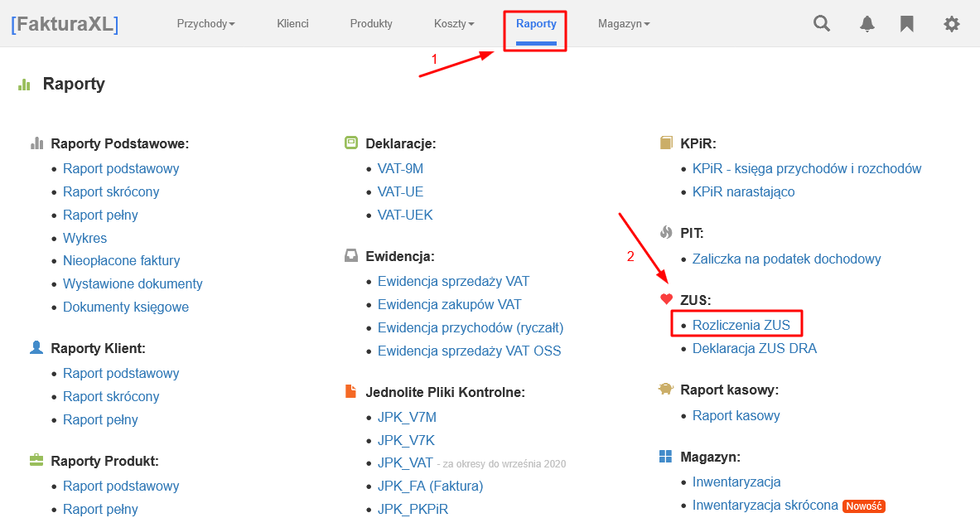This screenshot has width=980, height=518.
Task: Open the Klienci menu item
Action: coord(292,24)
